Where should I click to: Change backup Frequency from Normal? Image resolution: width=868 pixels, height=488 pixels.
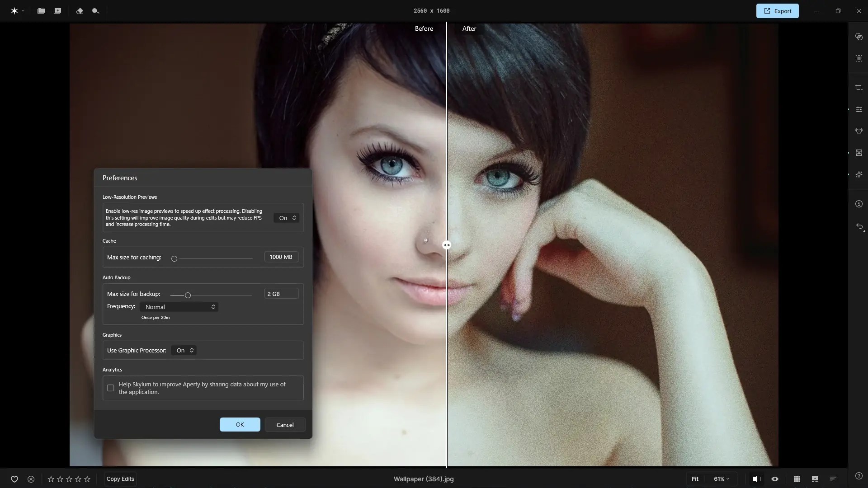pyautogui.click(x=179, y=307)
